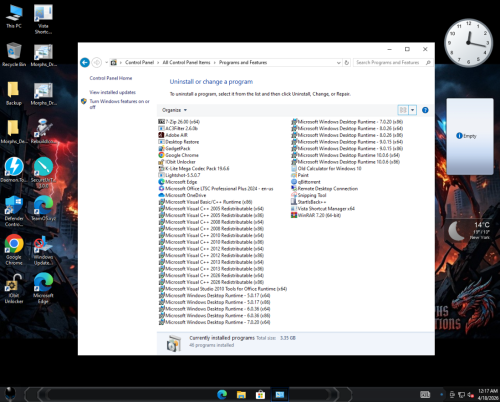
Task: Click Programs and Features breadcrumb
Action: [x=243, y=62]
